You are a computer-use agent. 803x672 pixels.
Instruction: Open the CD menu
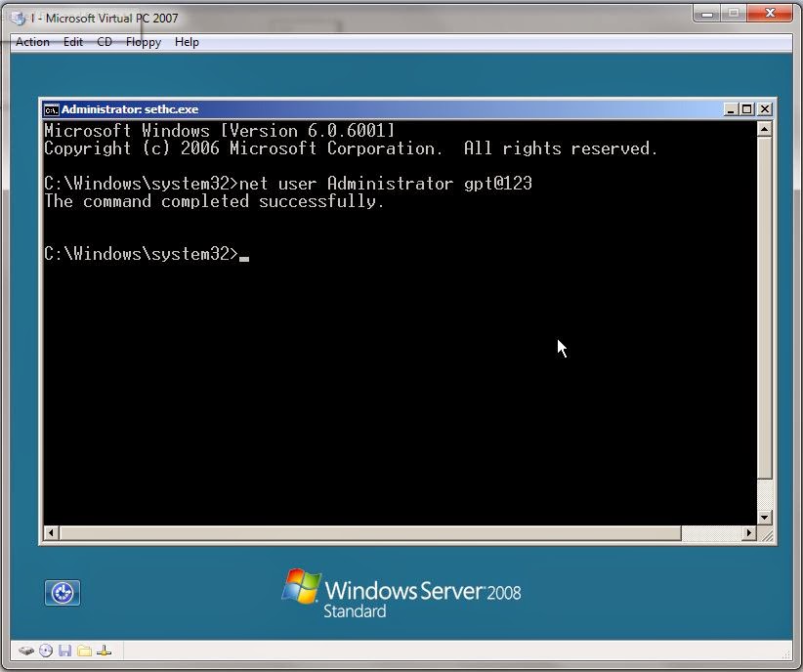104,42
